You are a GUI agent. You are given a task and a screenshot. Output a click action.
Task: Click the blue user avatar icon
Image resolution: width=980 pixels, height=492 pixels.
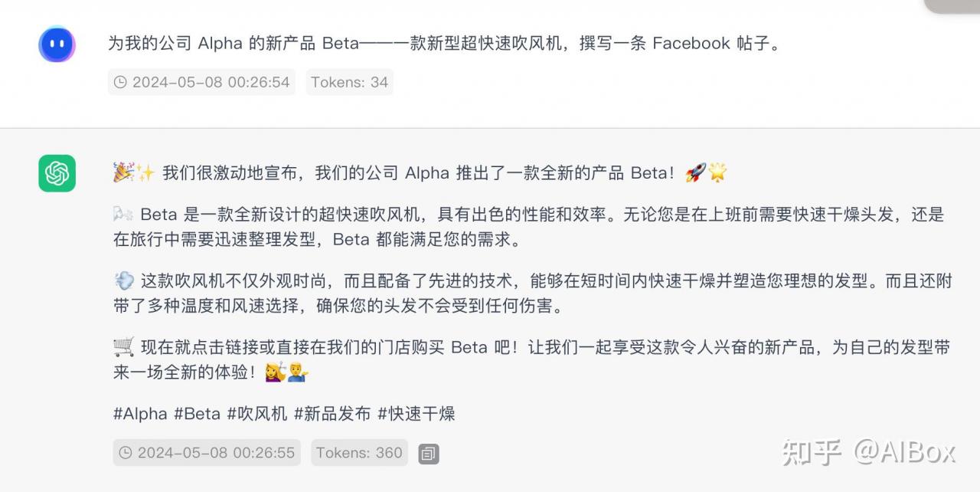[57, 44]
